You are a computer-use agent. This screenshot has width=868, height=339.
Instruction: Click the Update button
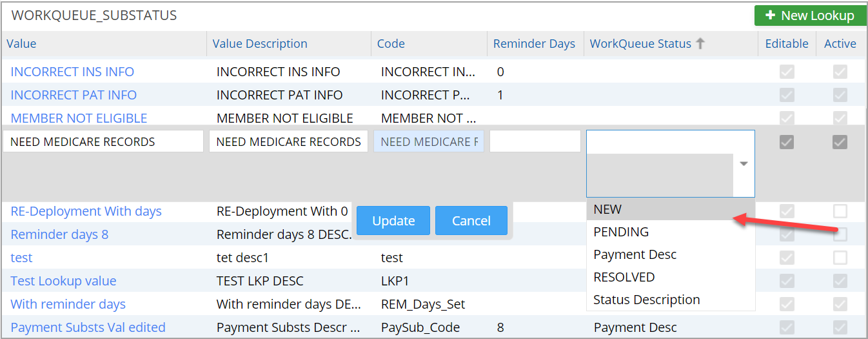393,221
